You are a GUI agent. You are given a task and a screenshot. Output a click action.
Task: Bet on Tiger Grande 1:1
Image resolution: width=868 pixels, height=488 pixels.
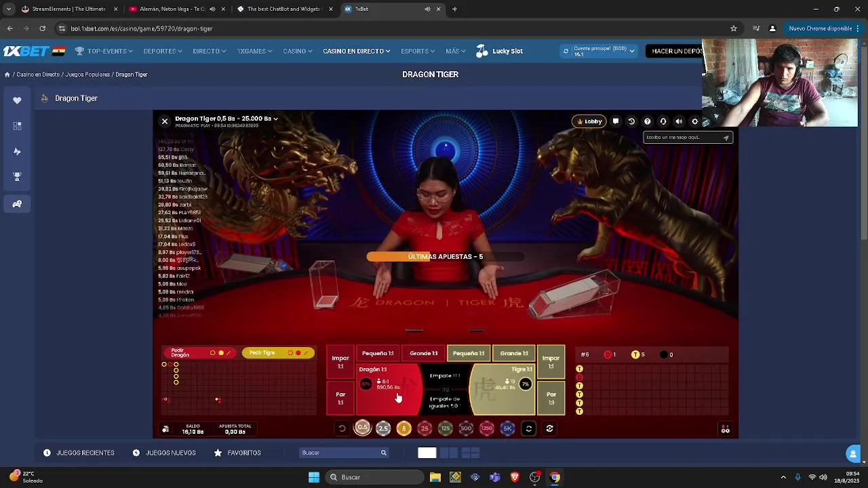coord(514,353)
